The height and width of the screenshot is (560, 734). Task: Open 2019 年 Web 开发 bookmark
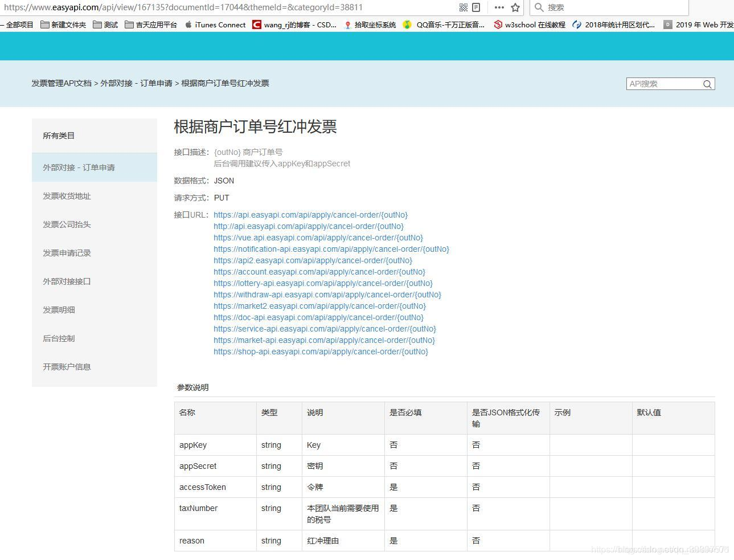click(699, 24)
